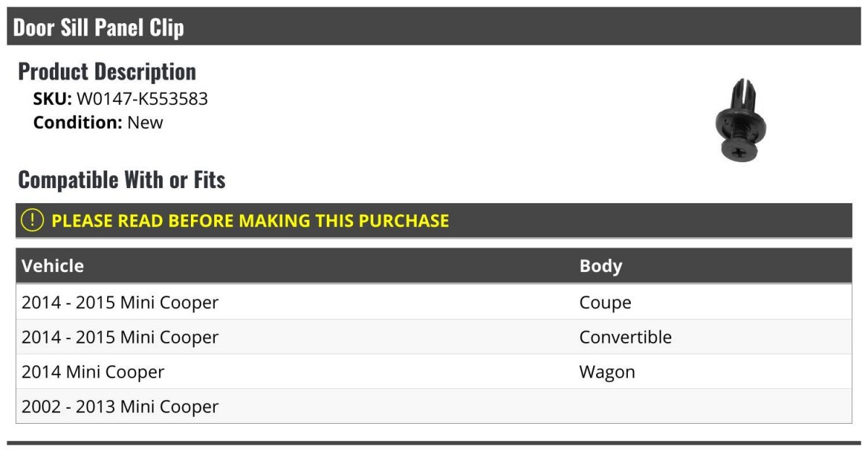Click the Body column header
Viewport: 868px width, 452px height.
pyautogui.click(x=600, y=266)
